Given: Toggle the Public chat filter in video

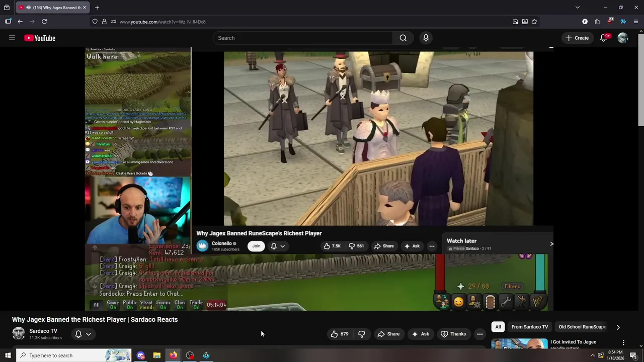Looking at the screenshot, I should (x=130, y=305).
